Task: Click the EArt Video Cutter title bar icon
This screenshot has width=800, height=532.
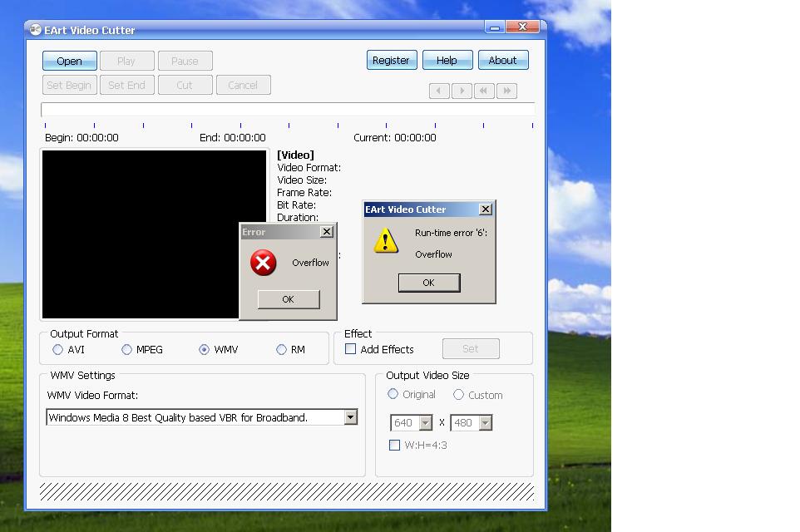Action: pyautogui.click(x=35, y=30)
